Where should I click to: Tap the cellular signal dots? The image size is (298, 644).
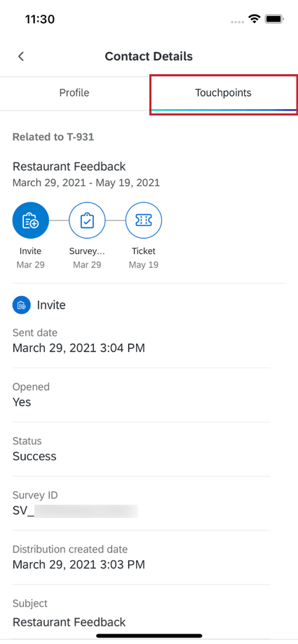[238, 22]
